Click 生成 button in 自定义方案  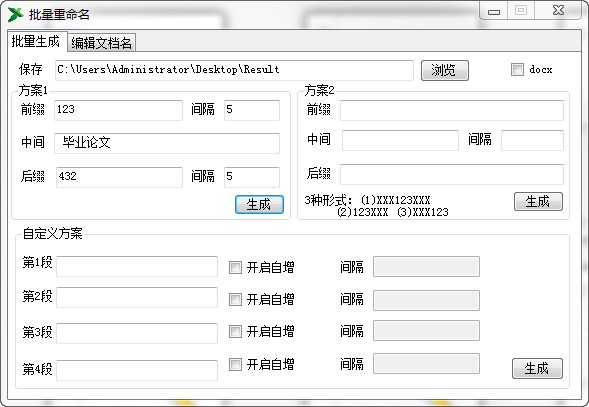pyautogui.click(x=537, y=368)
